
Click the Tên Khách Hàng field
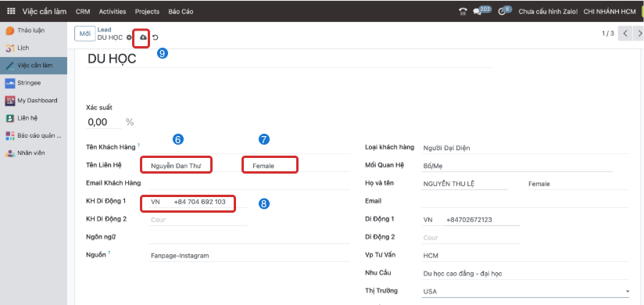click(x=249, y=148)
